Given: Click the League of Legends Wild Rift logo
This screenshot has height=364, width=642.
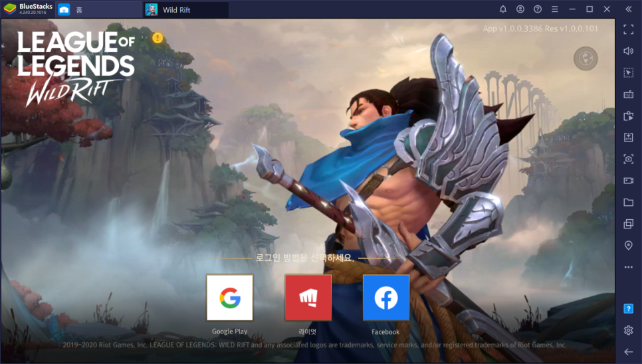Looking at the screenshot, I should (76, 68).
